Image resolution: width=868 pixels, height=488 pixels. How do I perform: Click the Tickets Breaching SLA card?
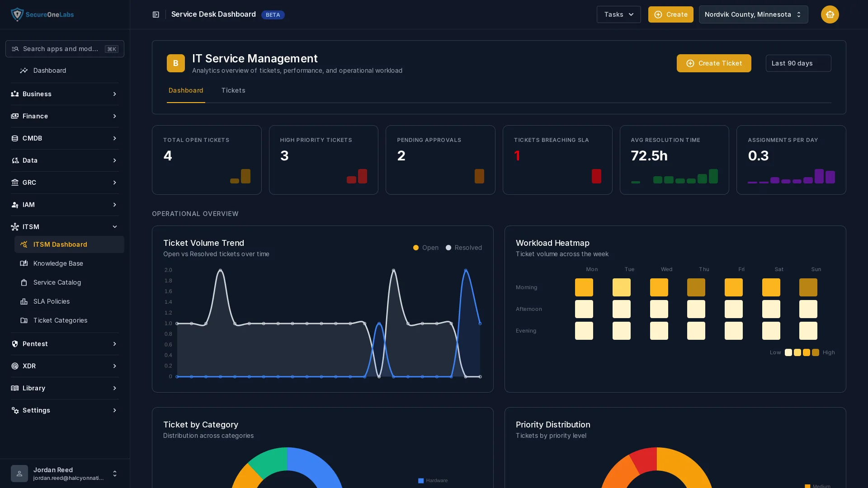(x=557, y=160)
